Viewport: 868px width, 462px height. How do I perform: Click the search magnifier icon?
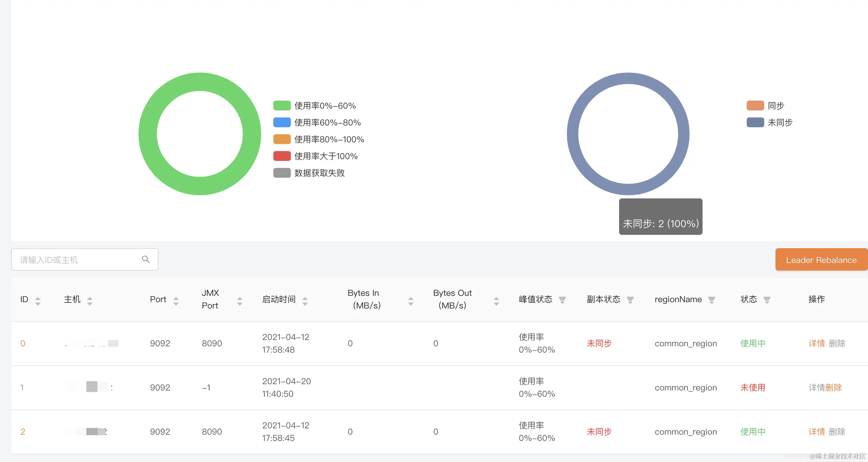point(146,259)
